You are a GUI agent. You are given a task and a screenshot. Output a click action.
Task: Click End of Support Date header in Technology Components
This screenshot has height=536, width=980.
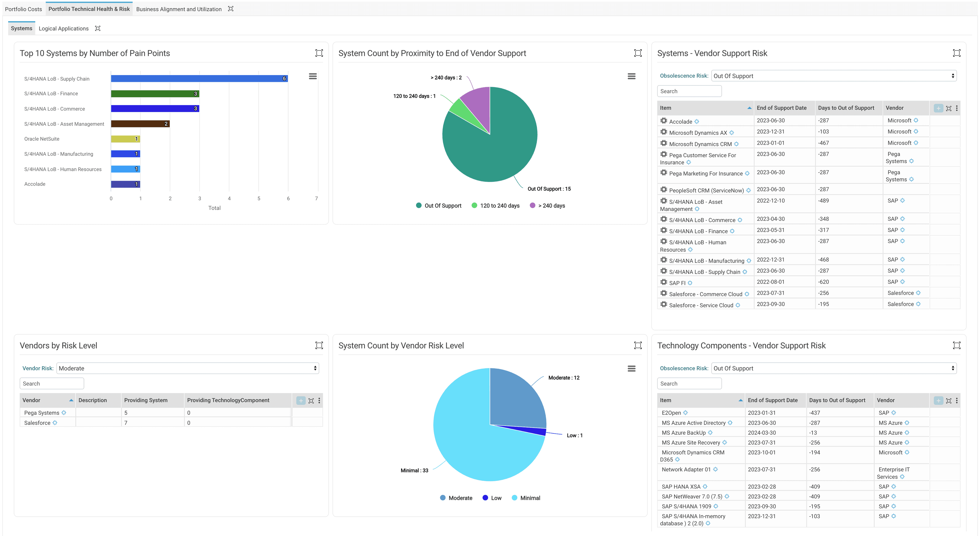click(x=773, y=400)
